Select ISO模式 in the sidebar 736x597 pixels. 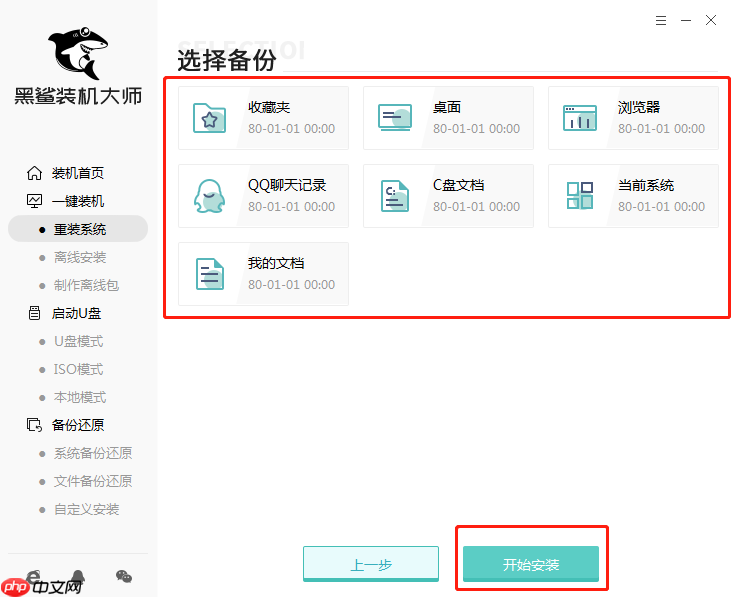[x=78, y=369]
